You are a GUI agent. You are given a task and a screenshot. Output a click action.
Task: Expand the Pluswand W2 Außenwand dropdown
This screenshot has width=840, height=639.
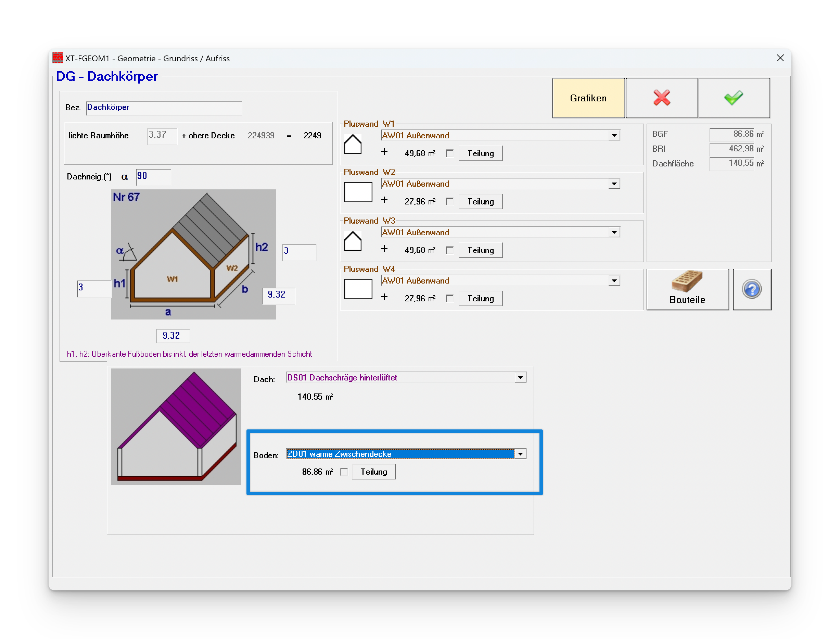(x=614, y=184)
